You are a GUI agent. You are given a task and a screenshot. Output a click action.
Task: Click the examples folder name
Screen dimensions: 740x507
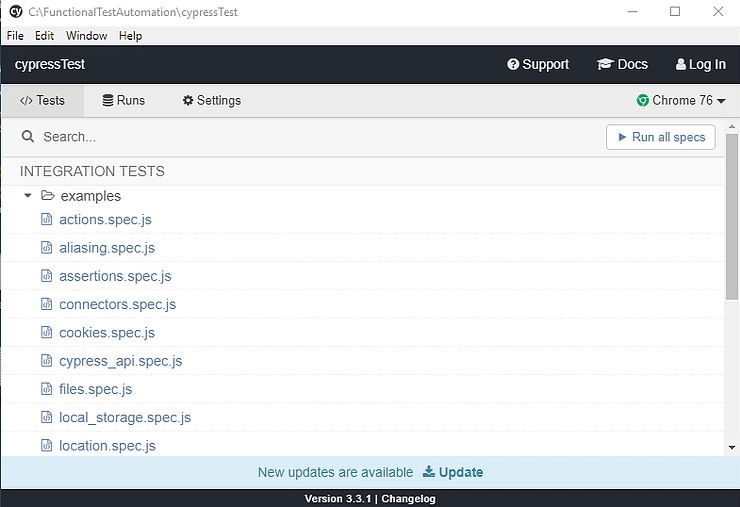91,196
